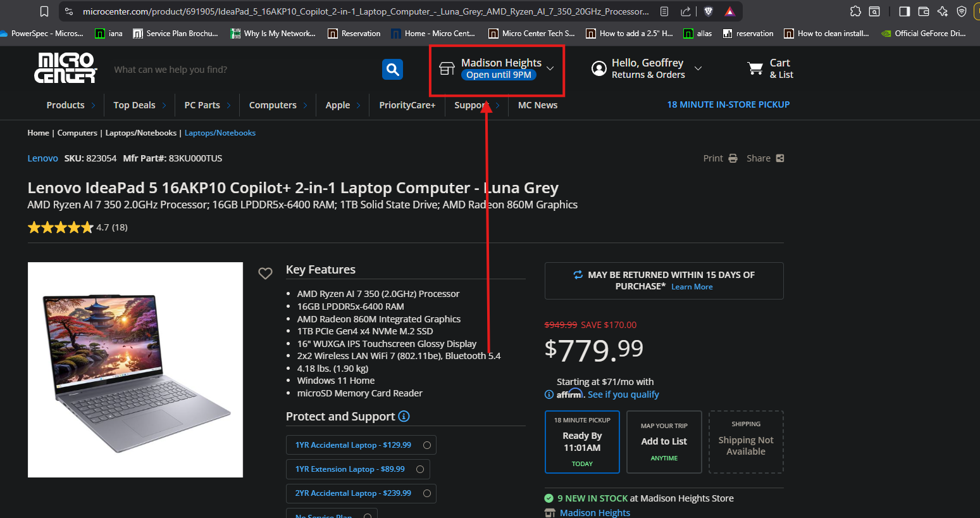Open Micro Center Tech S... bookmark

click(531, 34)
